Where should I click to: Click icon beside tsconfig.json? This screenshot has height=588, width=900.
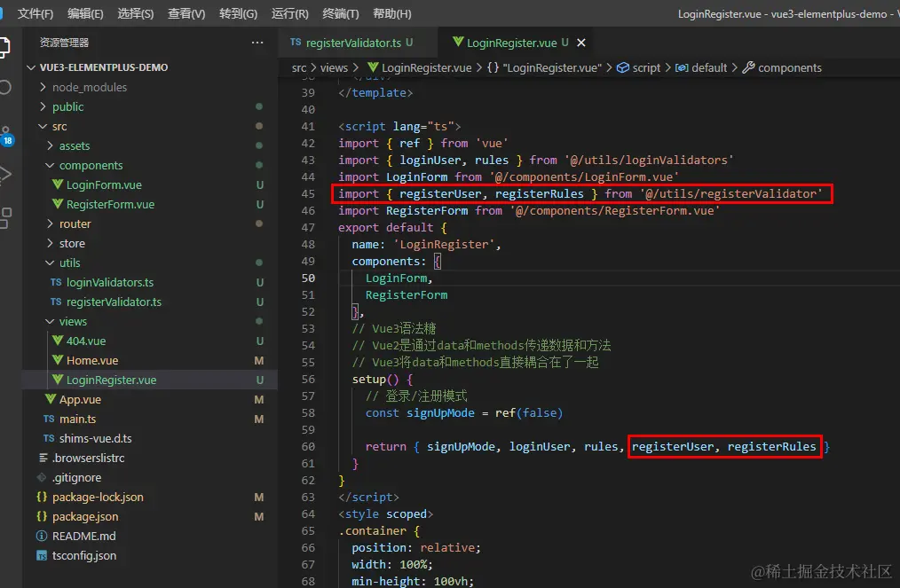click(x=42, y=555)
